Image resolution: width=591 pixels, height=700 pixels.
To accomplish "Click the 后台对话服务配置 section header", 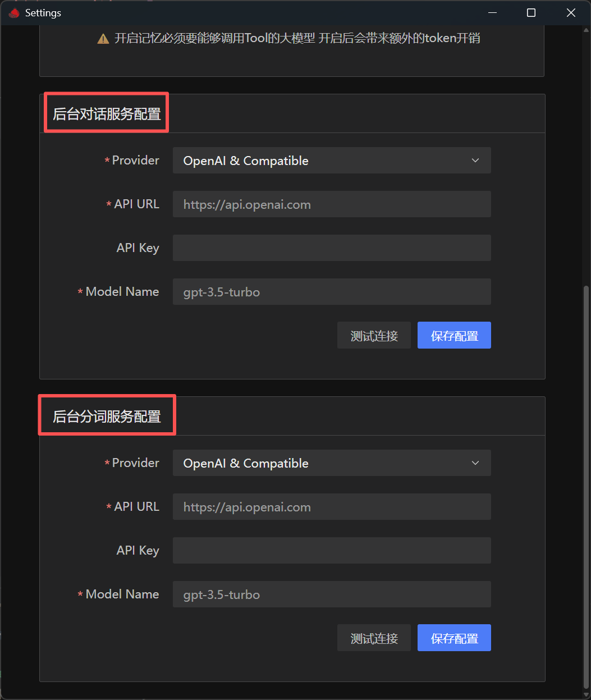I will click(x=107, y=114).
